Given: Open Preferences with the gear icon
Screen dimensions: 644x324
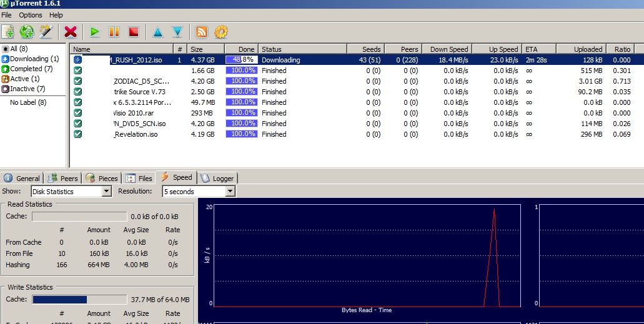Looking at the screenshot, I should click(221, 32).
